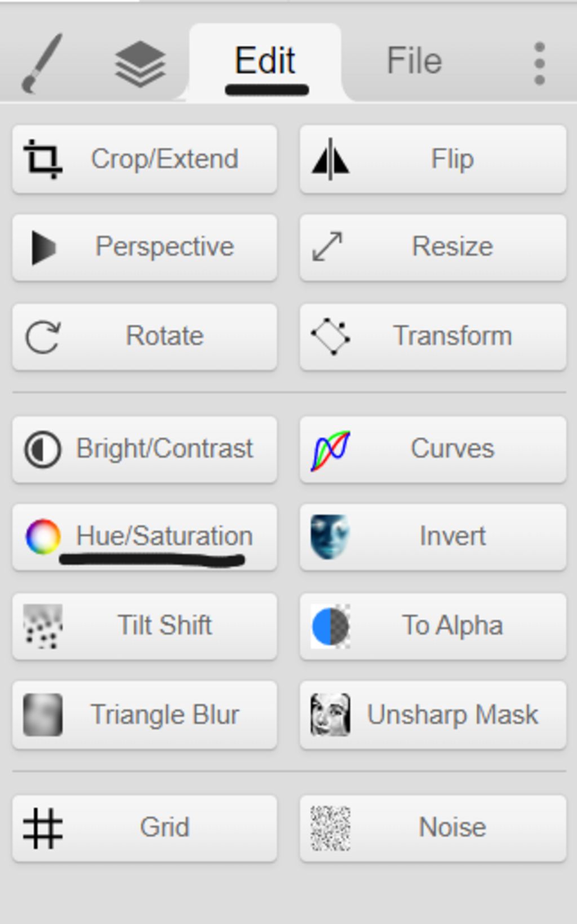Click the Resize arrow icon
The image size is (577, 924).
[328, 247]
